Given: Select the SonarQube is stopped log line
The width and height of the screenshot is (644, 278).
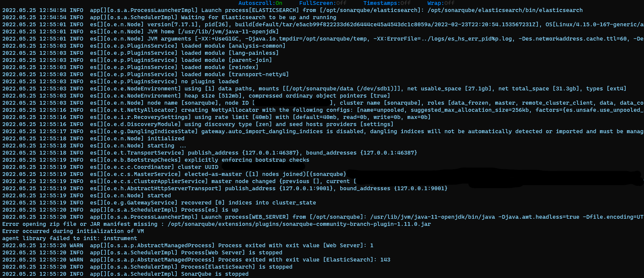Looking at the screenshot, I should click(150, 273).
